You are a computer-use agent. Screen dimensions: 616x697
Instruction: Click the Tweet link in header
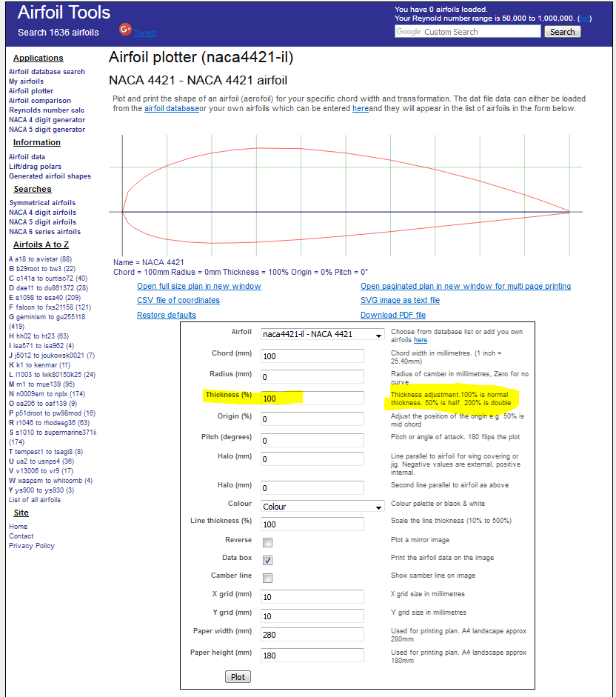[144, 33]
